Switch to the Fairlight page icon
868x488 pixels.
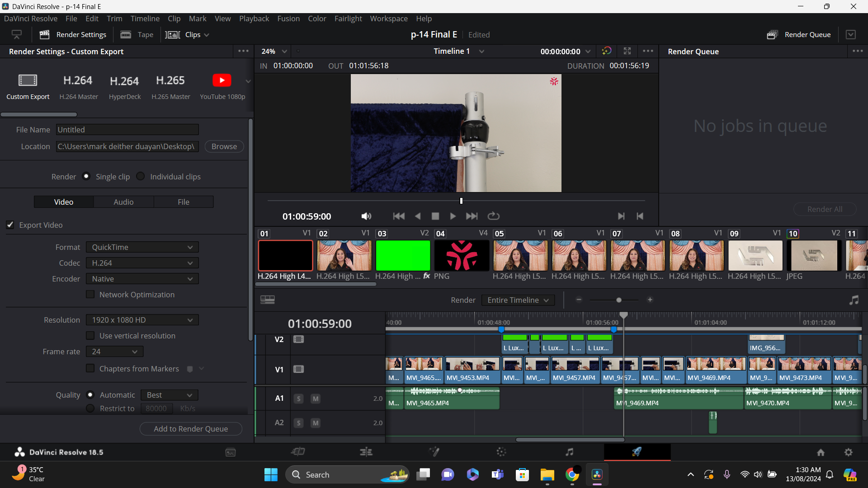click(x=569, y=452)
